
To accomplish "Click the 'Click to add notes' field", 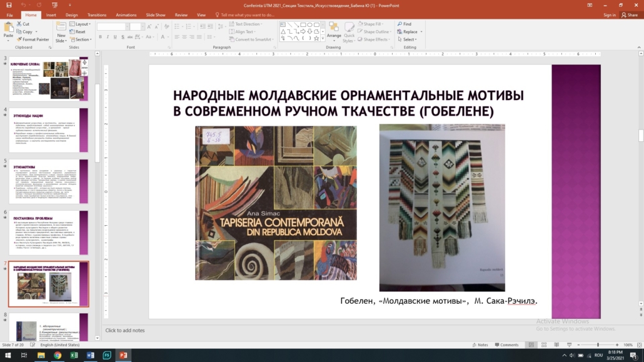I will pyautogui.click(x=125, y=330).
